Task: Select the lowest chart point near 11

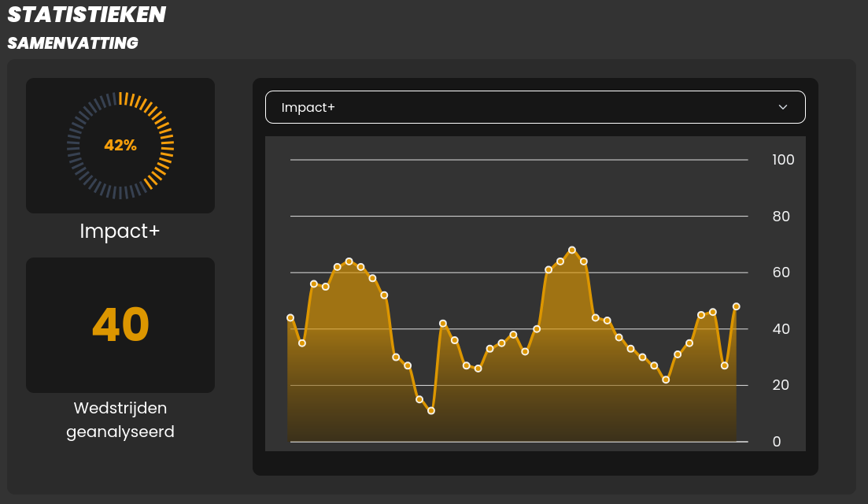Action: click(431, 410)
